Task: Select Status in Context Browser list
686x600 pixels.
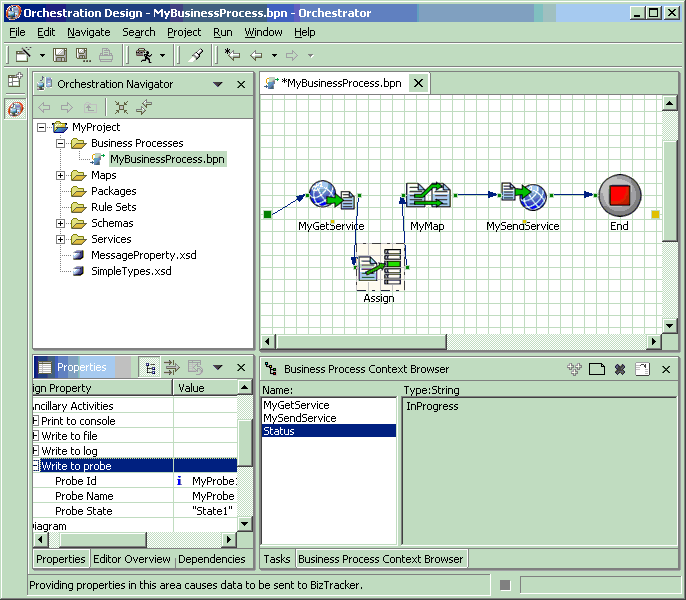Action: (329, 431)
